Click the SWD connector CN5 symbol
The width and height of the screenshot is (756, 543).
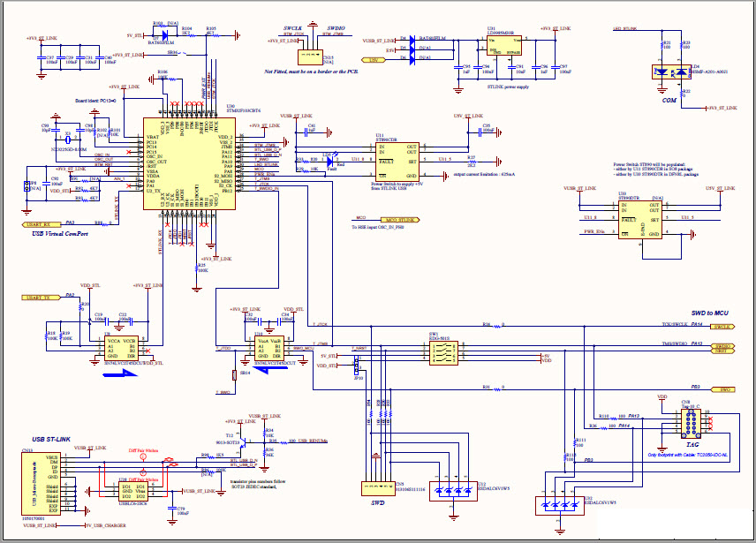pyautogui.click(x=377, y=486)
